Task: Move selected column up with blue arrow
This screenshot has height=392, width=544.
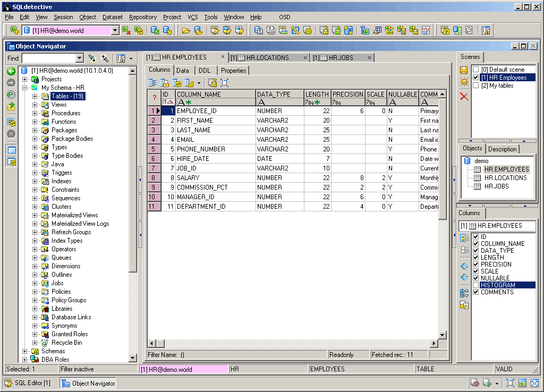Action: pos(464,266)
